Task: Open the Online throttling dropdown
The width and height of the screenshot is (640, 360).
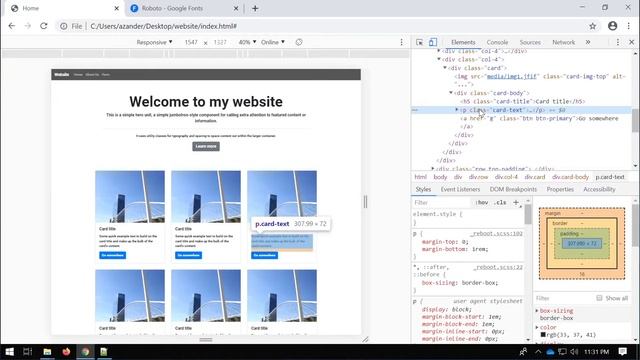Action: coord(273,42)
